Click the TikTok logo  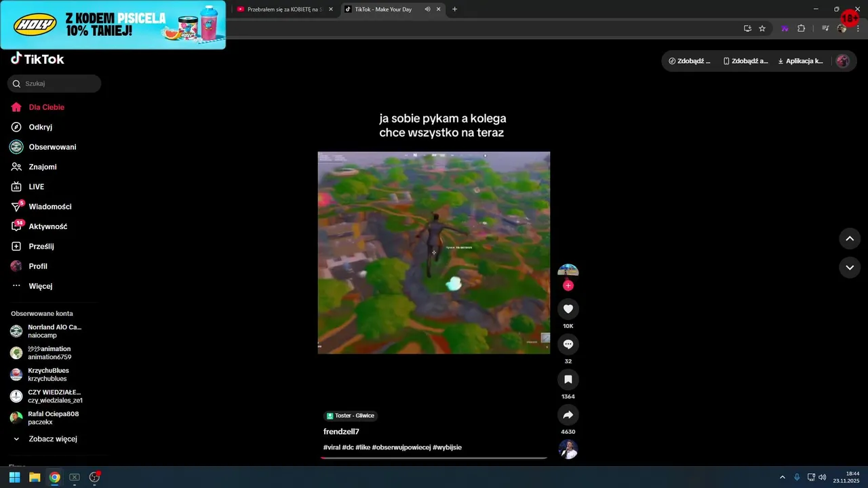pyautogui.click(x=37, y=59)
